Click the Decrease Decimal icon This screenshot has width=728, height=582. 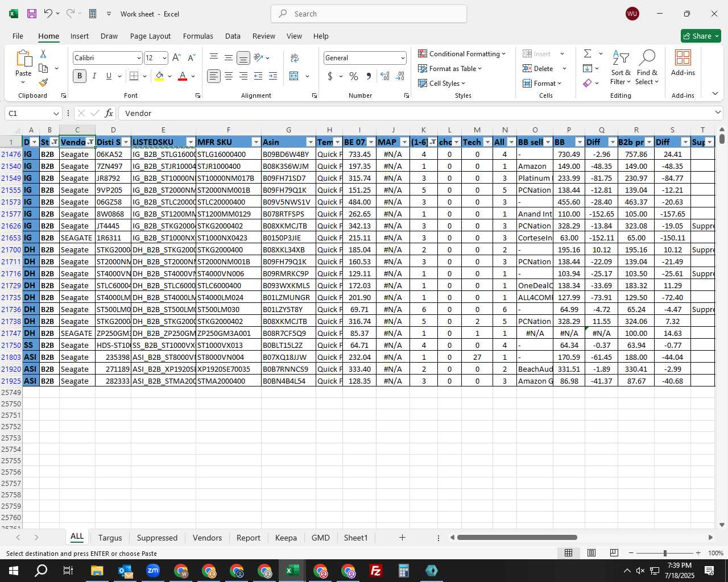coord(400,76)
